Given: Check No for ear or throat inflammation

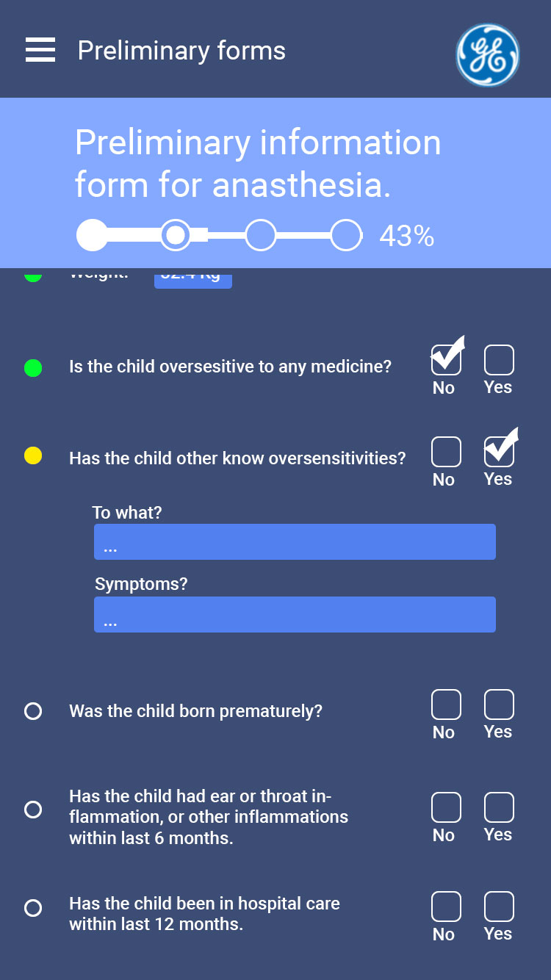Looking at the screenshot, I should click(446, 807).
